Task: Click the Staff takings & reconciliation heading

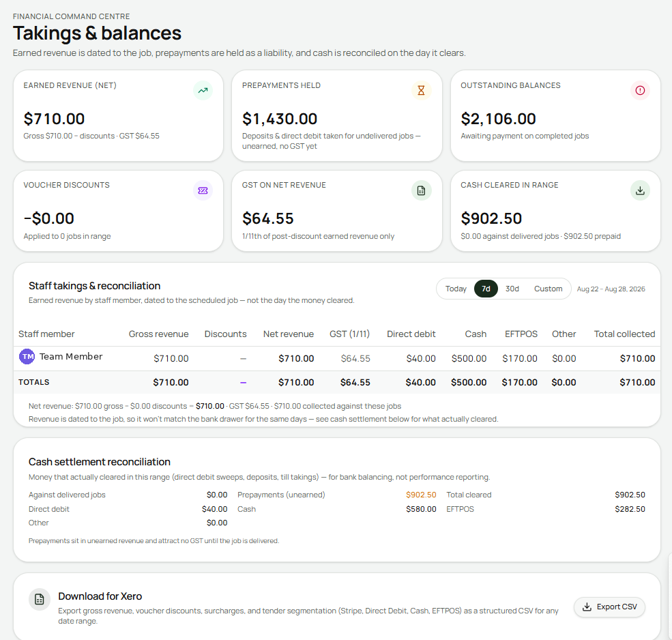Action: click(94, 286)
